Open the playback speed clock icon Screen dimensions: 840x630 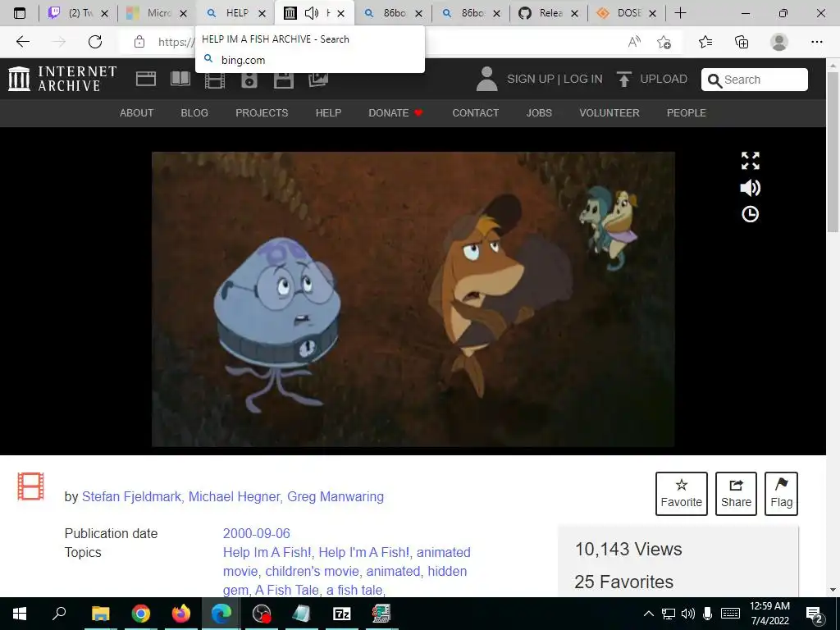pos(750,214)
